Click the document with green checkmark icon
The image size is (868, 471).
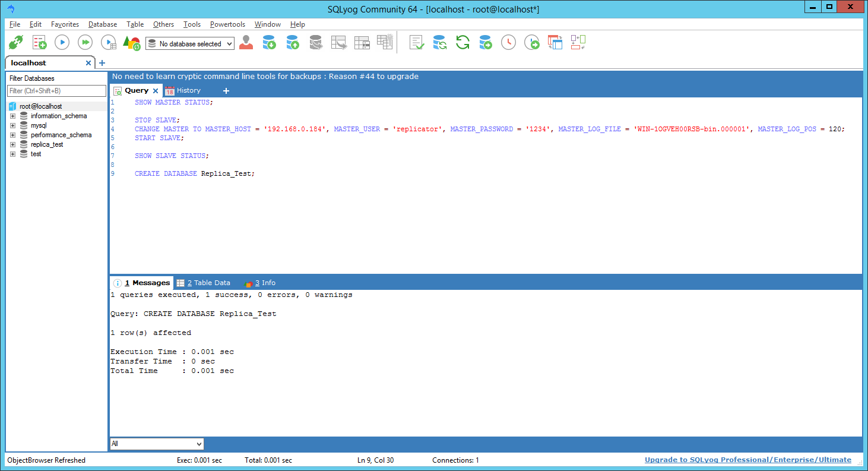pyautogui.click(x=417, y=43)
